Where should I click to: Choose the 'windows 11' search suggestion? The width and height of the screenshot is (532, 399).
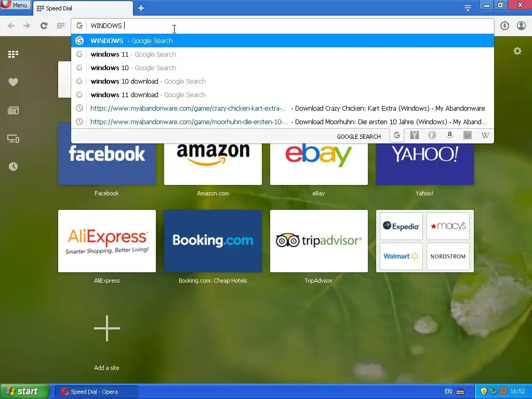pyautogui.click(x=282, y=54)
